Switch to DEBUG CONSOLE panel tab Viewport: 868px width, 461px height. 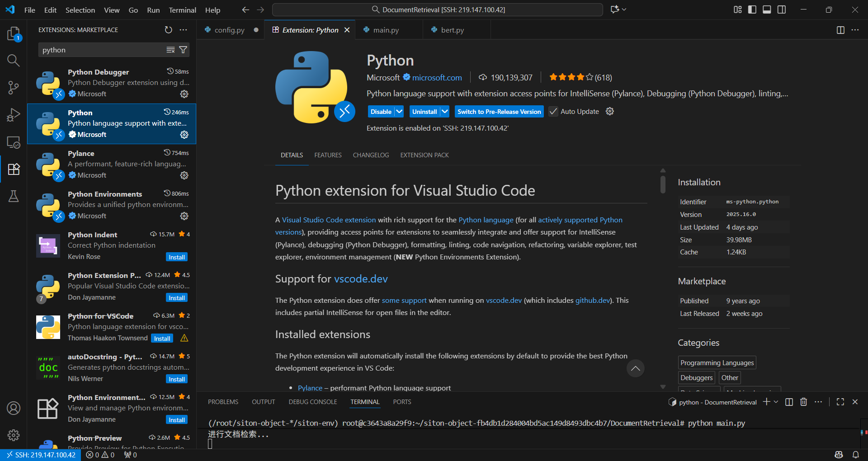click(x=313, y=402)
